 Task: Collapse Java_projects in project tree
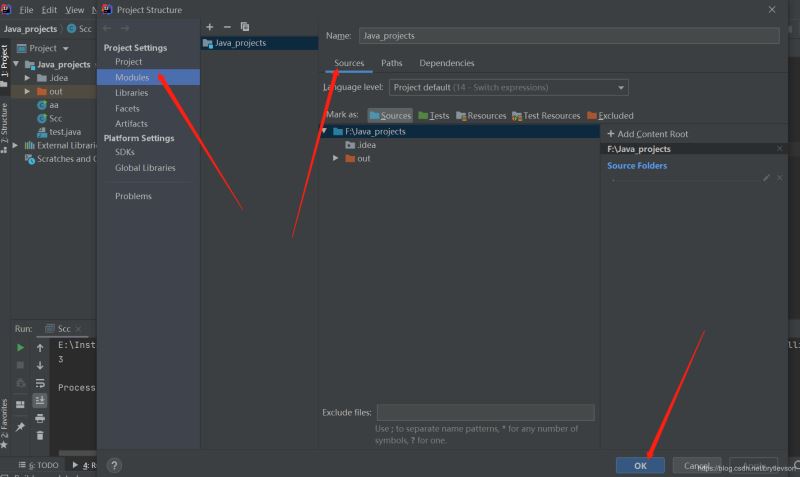point(16,64)
